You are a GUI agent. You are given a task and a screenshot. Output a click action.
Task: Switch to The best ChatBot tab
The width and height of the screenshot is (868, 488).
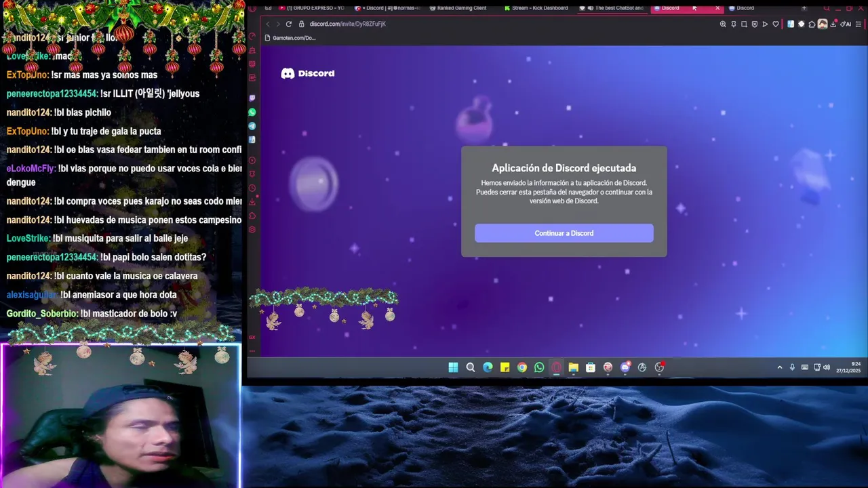coord(612,8)
